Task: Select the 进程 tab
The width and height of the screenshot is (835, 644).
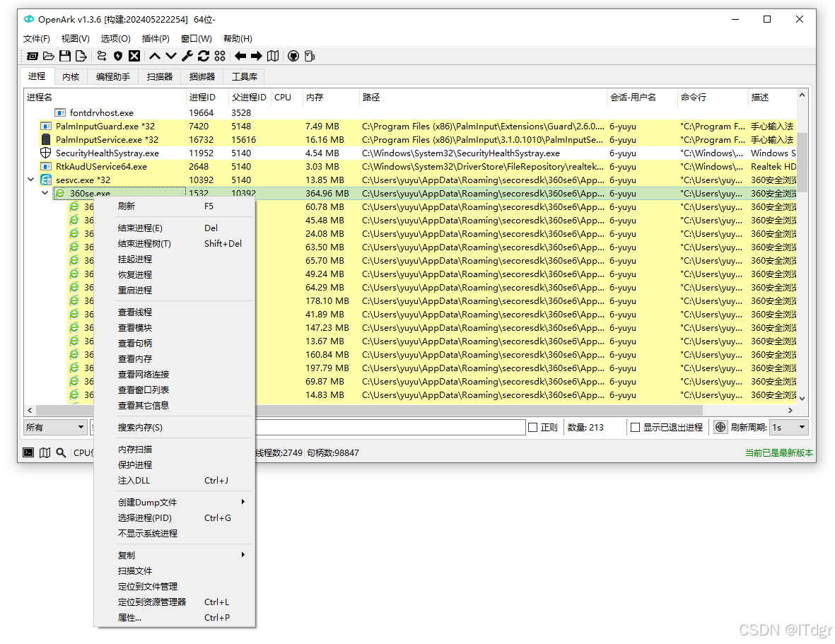Action: click(x=37, y=76)
